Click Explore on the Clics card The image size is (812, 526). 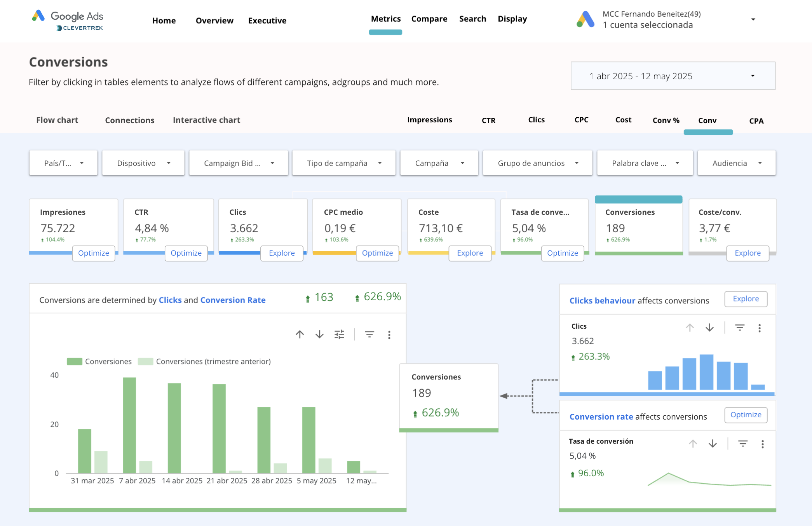tap(282, 253)
